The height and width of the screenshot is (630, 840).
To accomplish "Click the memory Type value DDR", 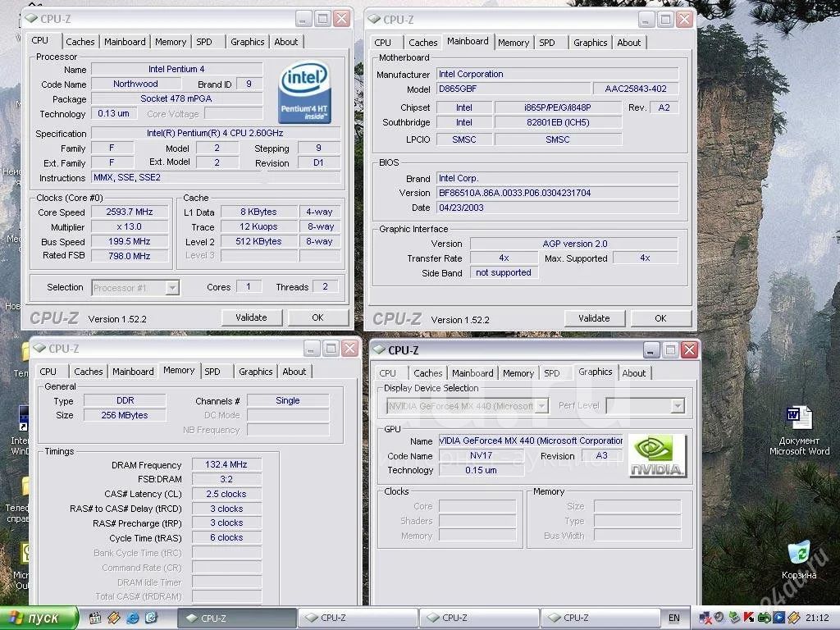I will coord(125,400).
